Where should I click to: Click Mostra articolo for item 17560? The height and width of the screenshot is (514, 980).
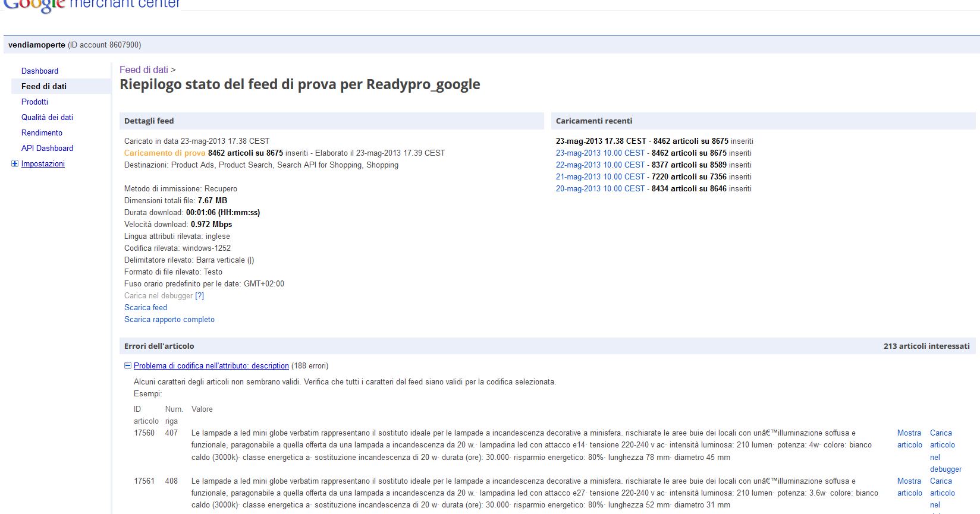(x=909, y=439)
